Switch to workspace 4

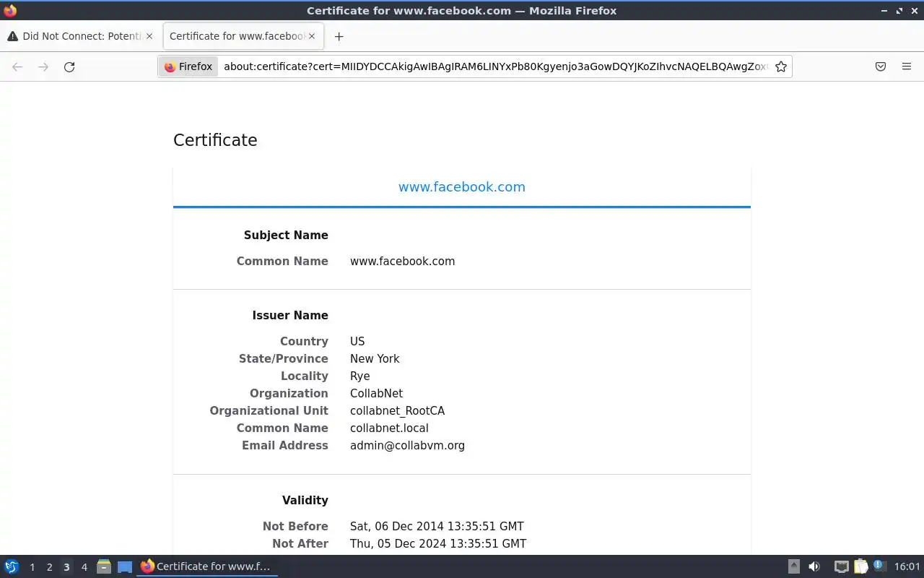tap(84, 567)
